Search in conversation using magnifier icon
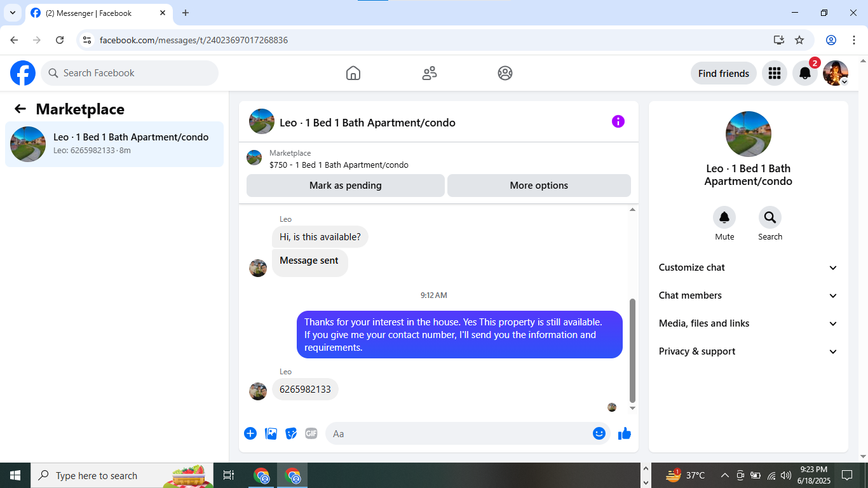This screenshot has width=868, height=488. [x=770, y=218]
